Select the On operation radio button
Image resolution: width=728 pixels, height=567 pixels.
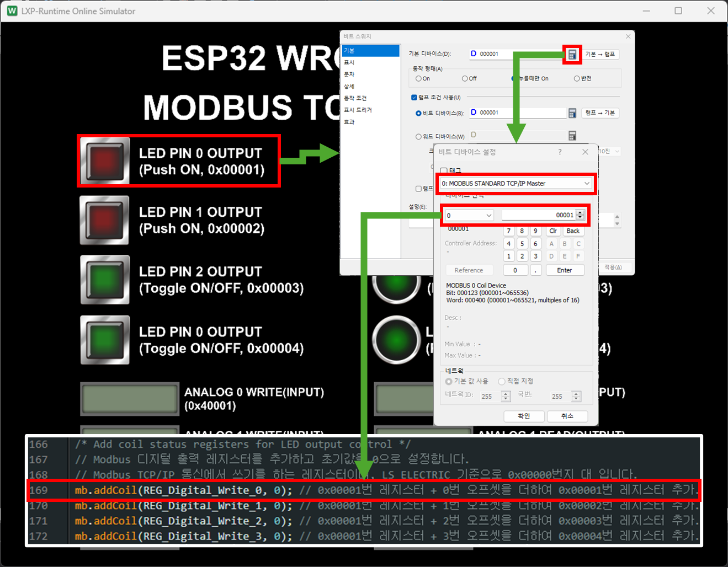tap(419, 78)
